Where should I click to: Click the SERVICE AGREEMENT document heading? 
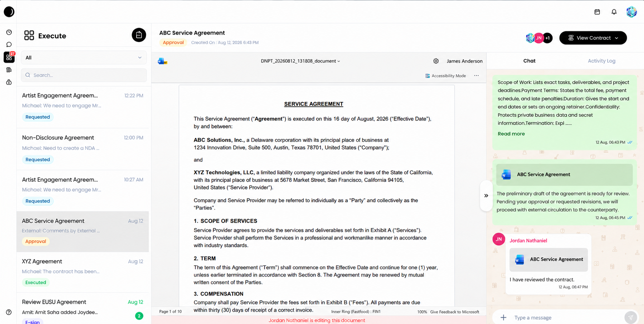tap(313, 104)
